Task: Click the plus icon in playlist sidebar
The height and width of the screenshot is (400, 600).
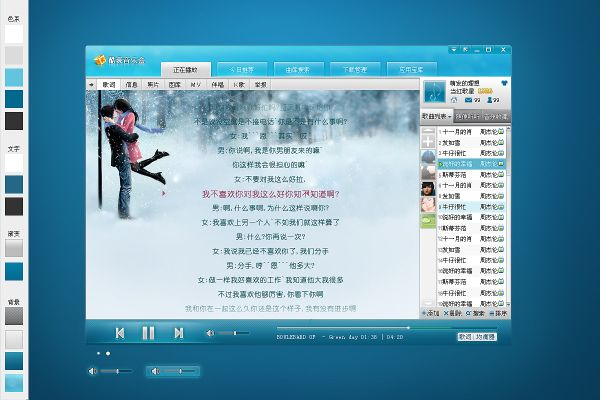Action: pos(428,141)
